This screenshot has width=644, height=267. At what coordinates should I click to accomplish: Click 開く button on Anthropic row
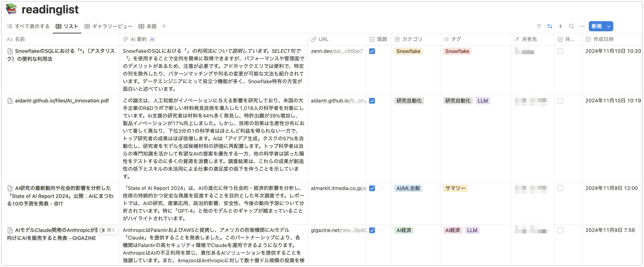tap(107, 230)
